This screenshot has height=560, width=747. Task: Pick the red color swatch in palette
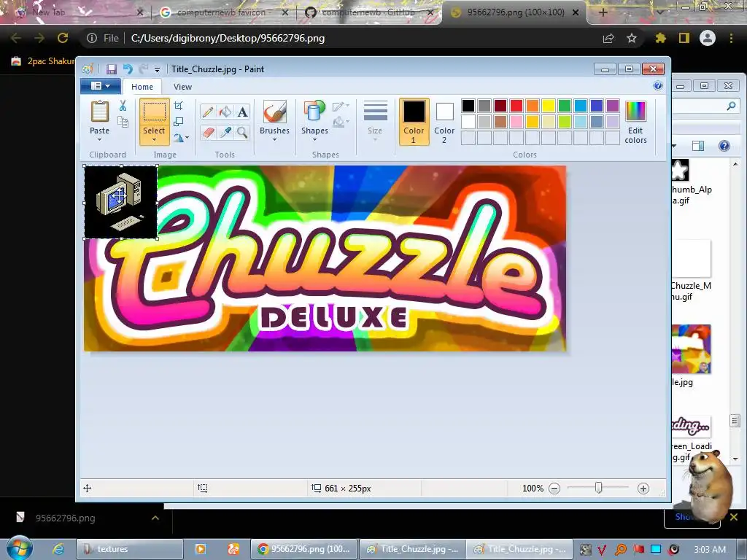(516, 106)
